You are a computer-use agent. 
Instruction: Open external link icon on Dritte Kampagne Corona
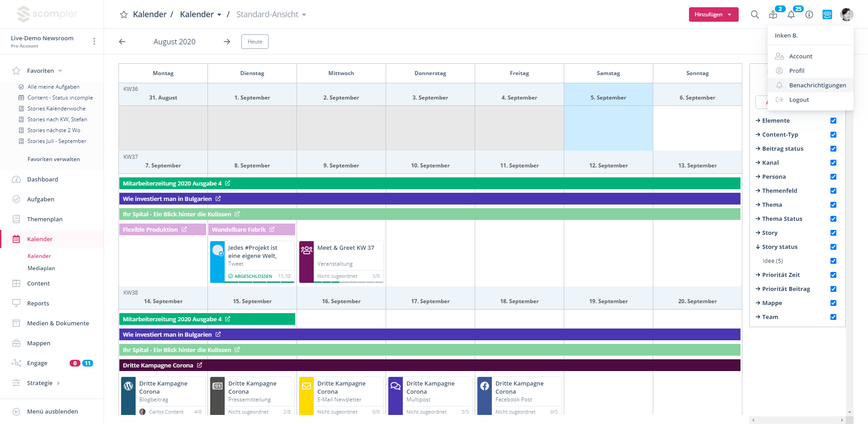pyautogui.click(x=199, y=365)
